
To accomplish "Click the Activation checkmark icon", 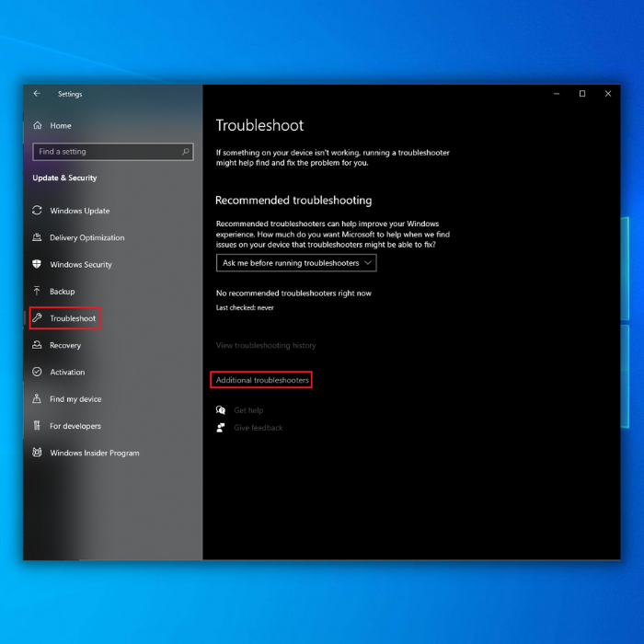I will tap(37, 372).
